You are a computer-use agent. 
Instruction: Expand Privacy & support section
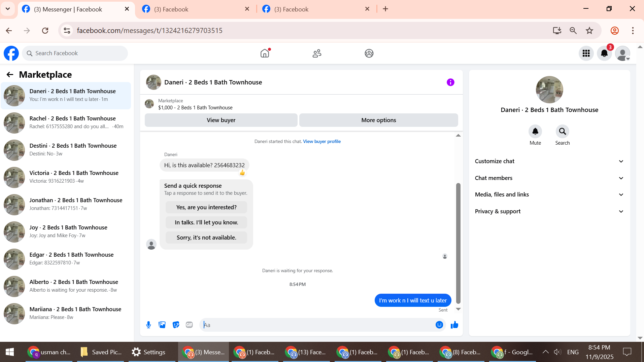549,211
